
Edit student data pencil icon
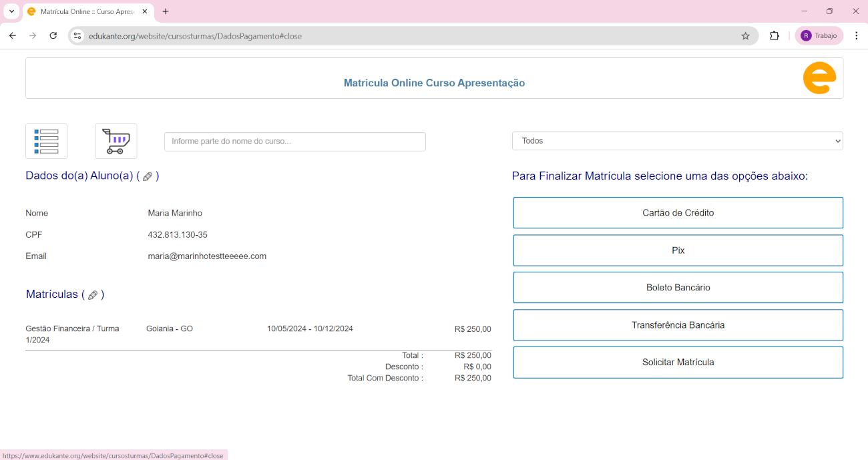[148, 176]
